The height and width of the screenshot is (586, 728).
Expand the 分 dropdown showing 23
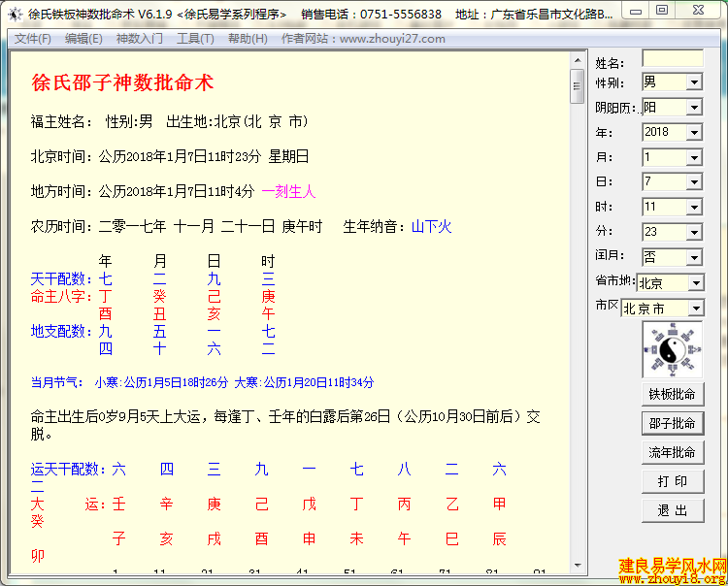click(694, 232)
